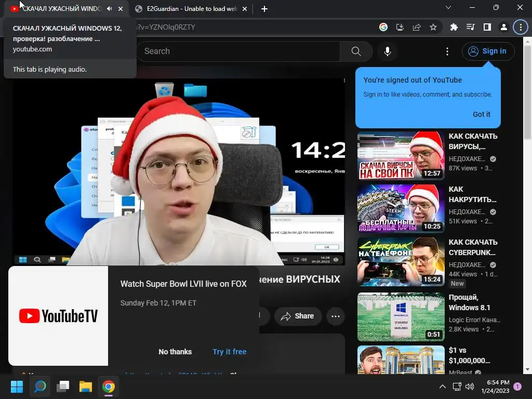Decline YouTube TV offer with No thanks

pyautogui.click(x=175, y=352)
